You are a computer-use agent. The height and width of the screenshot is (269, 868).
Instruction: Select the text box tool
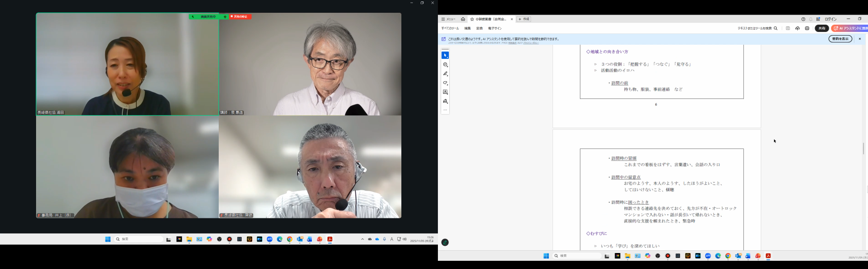point(445,92)
